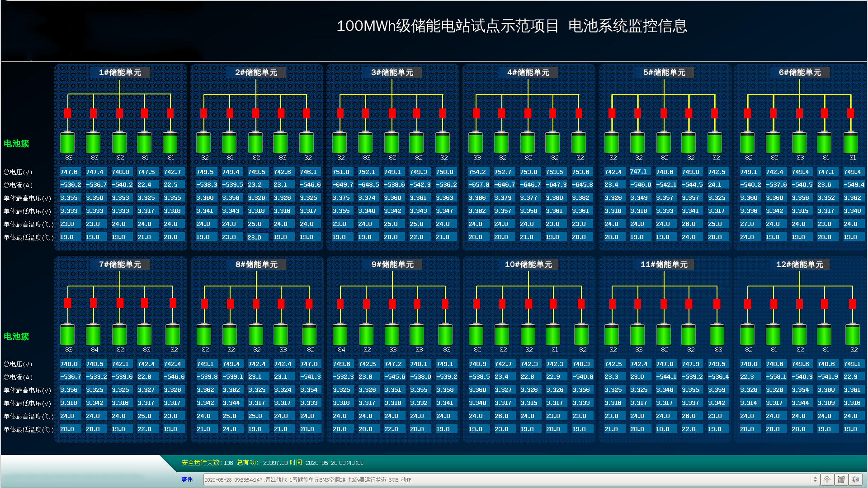Toggle first red breaker in 2#储能单元
The height and width of the screenshot is (488, 868).
pyautogui.click(x=204, y=113)
